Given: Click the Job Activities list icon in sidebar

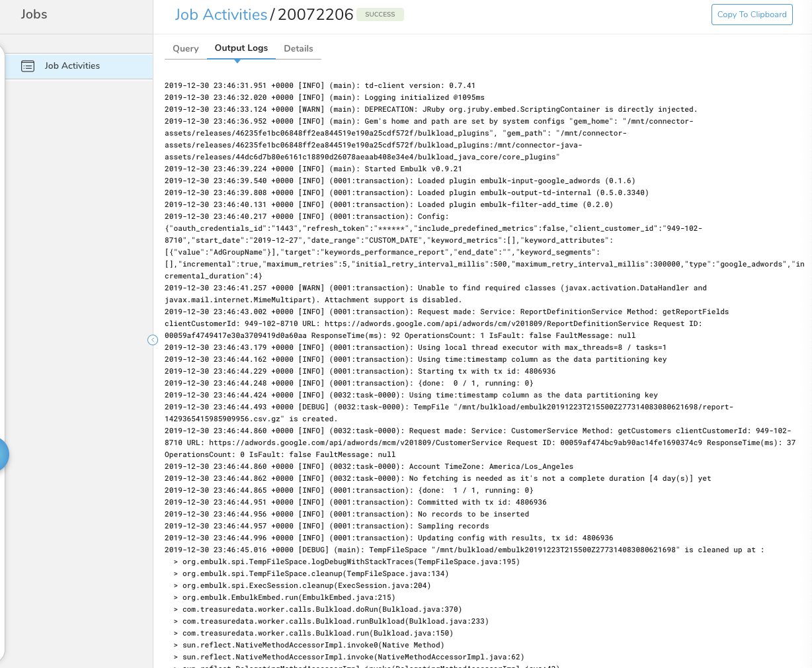Looking at the screenshot, I should [28, 66].
